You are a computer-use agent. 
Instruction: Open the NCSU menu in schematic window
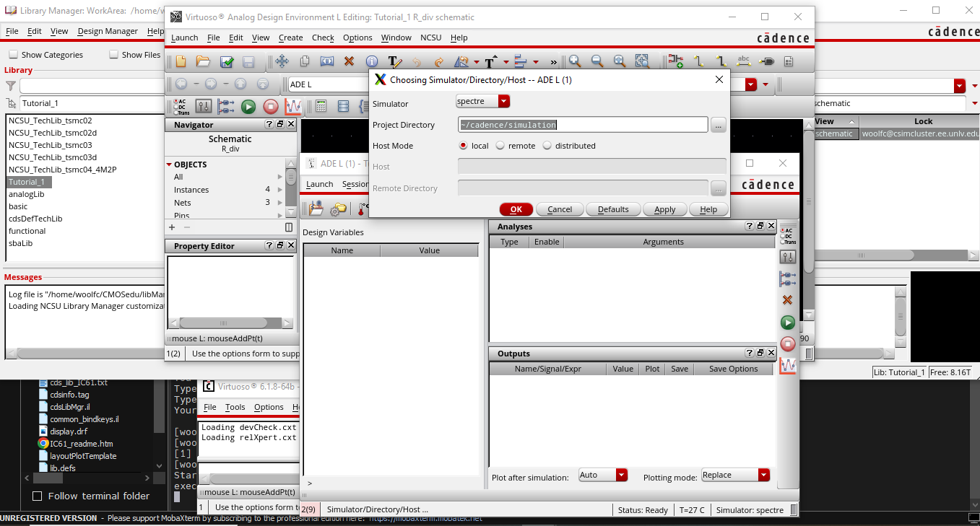pos(431,38)
